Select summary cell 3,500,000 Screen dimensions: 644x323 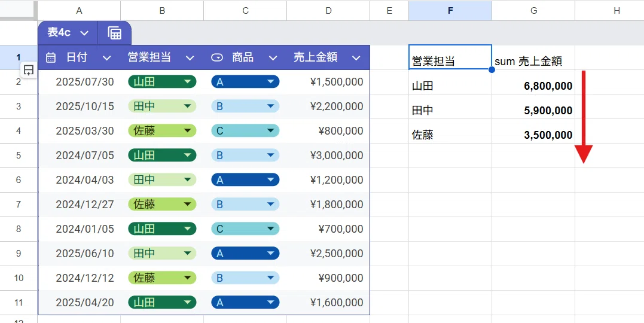tap(533, 130)
